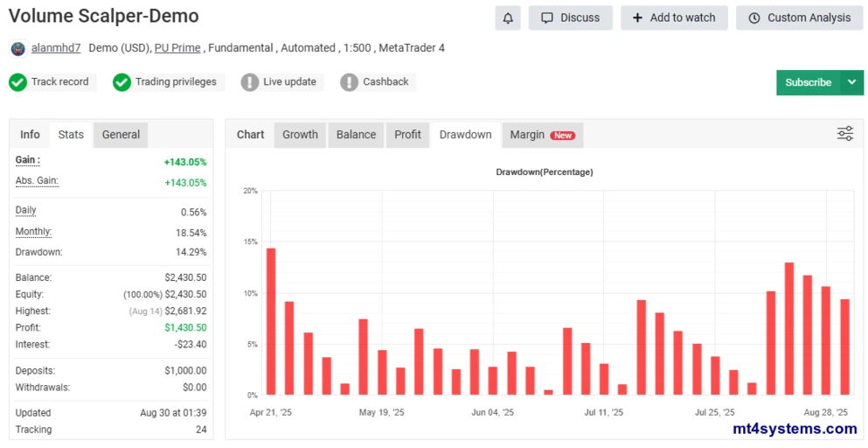Image resolution: width=868 pixels, height=448 pixels.
Task: Click the Track record badge label
Action: (59, 81)
